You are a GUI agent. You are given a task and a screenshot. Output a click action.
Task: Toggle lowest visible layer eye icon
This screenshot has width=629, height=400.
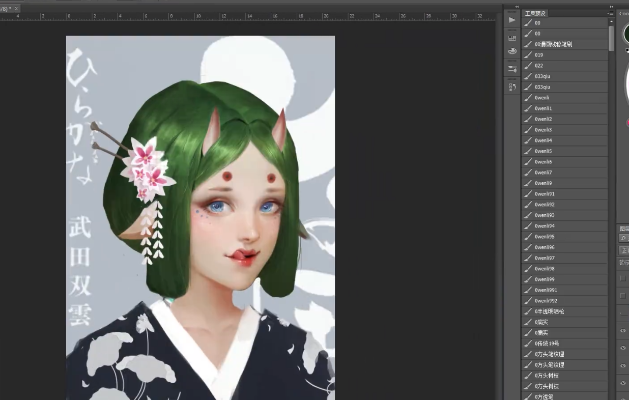pos(623,383)
